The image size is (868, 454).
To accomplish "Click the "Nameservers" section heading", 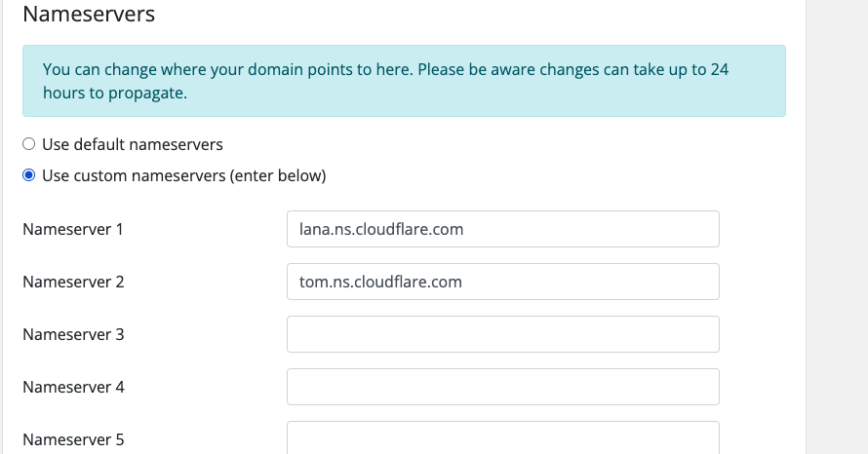I will click(89, 15).
